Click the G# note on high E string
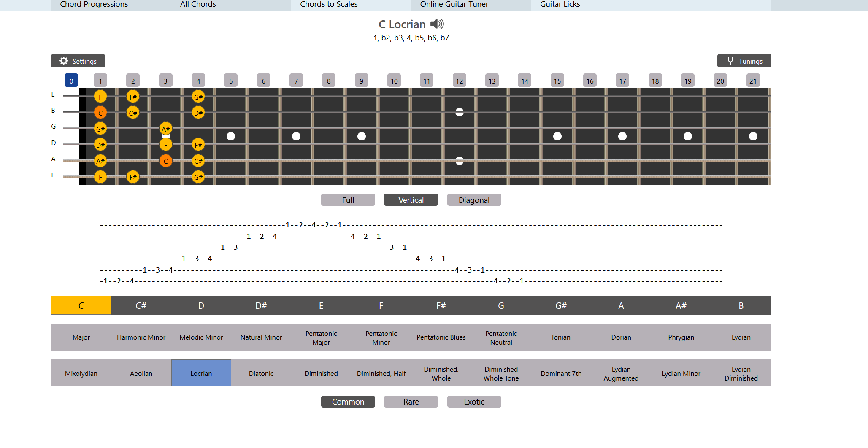The image size is (868, 448). coord(198,97)
